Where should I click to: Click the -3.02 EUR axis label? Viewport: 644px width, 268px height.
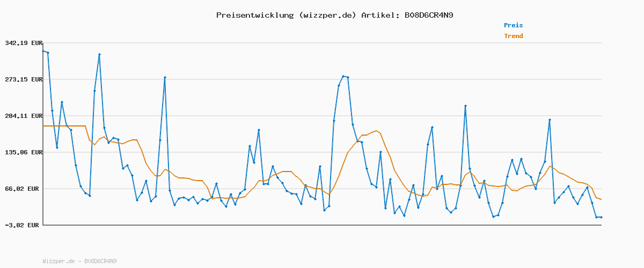[22, 225]
